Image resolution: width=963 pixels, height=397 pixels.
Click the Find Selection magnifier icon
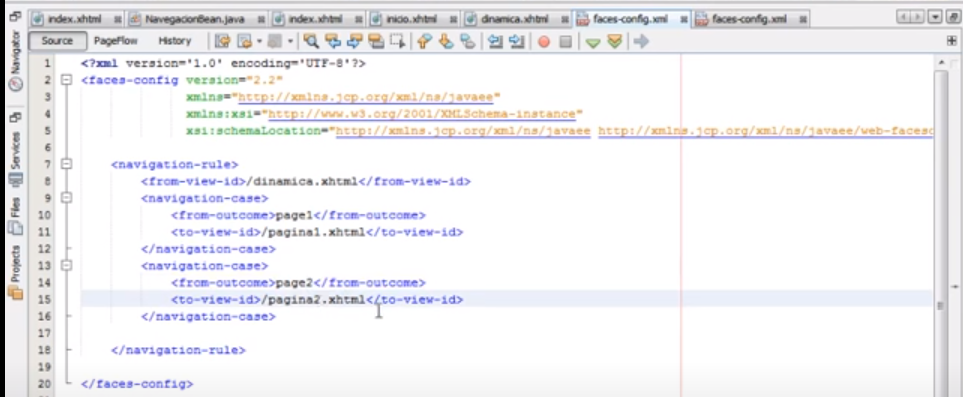(x=311, y=41)
